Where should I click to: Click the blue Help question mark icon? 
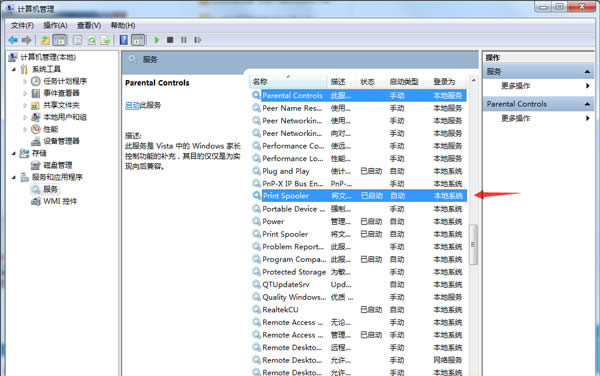(x=124, y=40)
